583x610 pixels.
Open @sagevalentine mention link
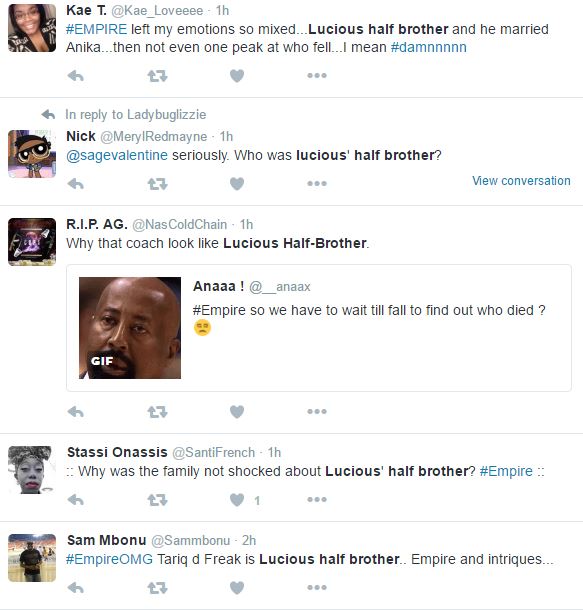point(117,155)
